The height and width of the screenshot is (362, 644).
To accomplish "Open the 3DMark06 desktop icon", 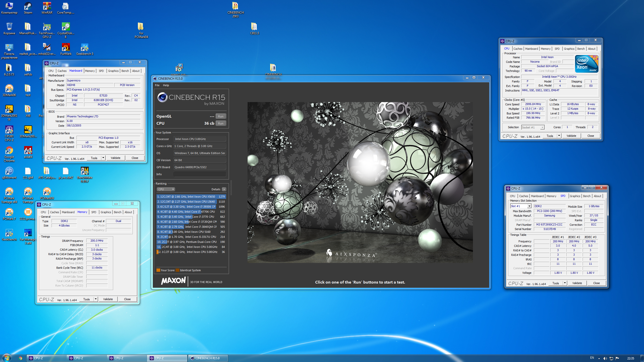I will [9, 90].
